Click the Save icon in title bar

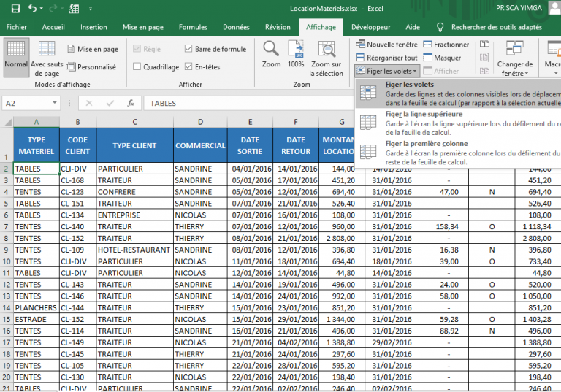pyautogui.click(x=15, y=9)
